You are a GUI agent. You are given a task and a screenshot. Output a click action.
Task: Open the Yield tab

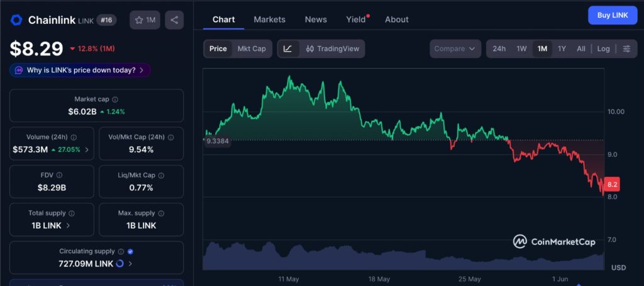356,20
